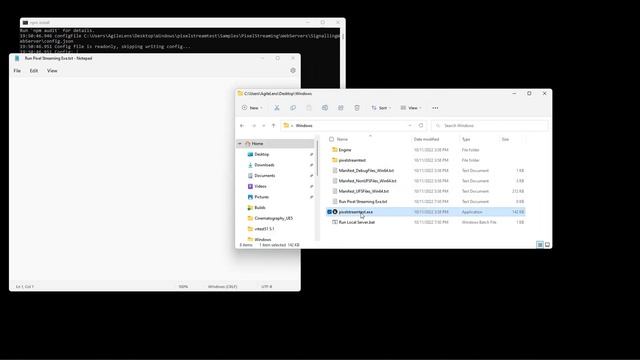
Task: Click the Copy icon in Explorer toolbar
Action: 293,108
